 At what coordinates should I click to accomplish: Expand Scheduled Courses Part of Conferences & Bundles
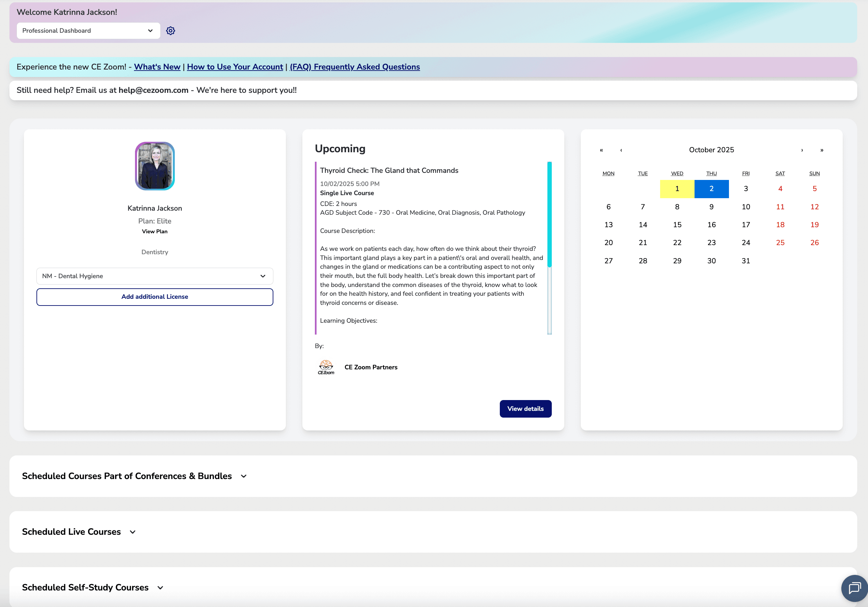pyautogui.click(x=243, y=476)
